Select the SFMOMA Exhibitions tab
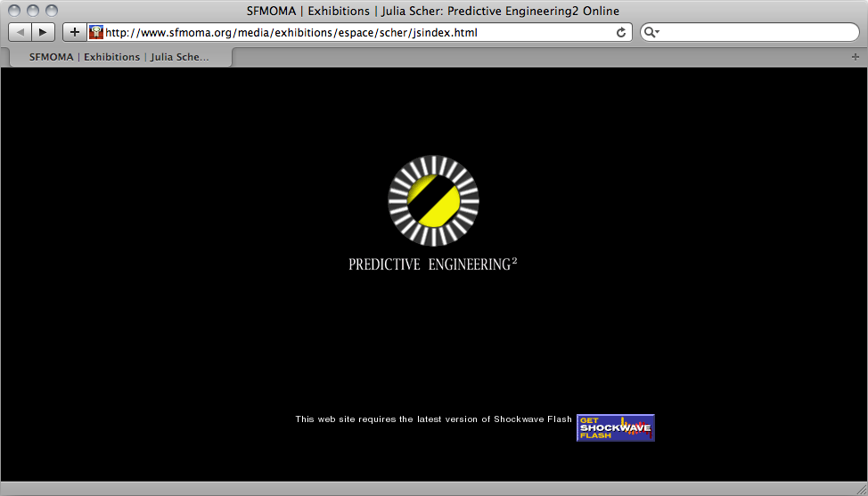The width and height of the screenshot is (868, 496). (119, 57)
